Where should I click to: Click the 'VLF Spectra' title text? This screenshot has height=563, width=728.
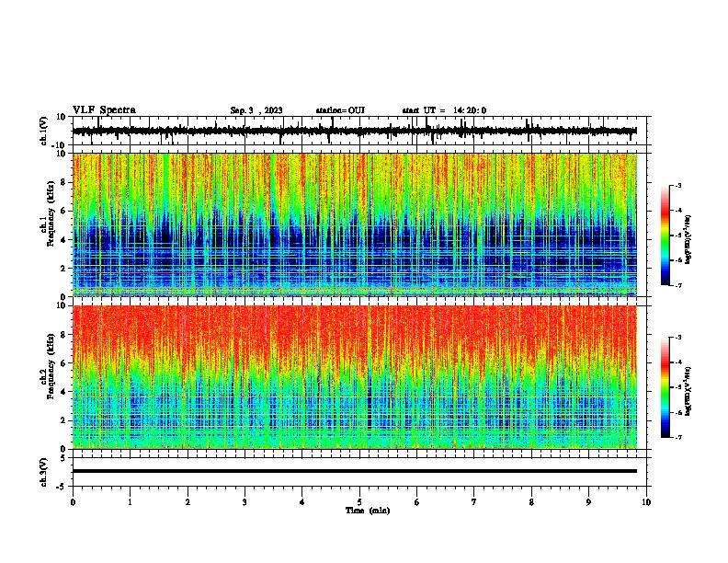(x=104, y=110)
